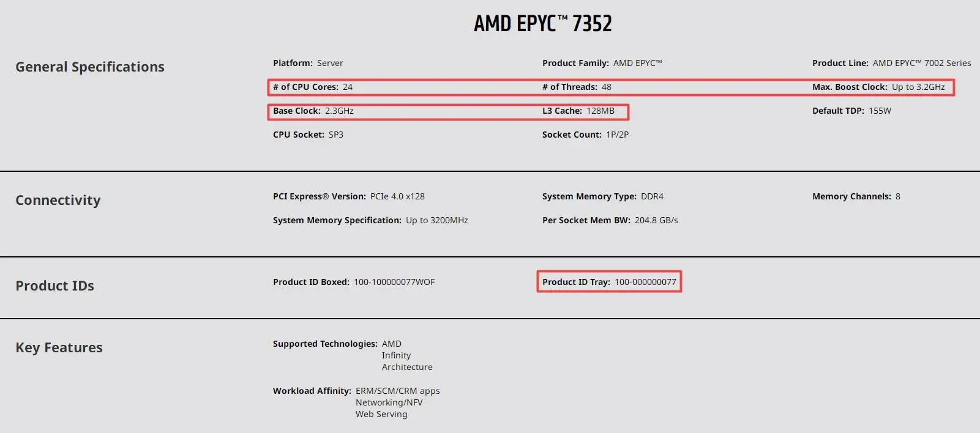Click the Max. Boost Clock specification
The height and width of the screenshot is (433, 980).
[x=878, y=87]
